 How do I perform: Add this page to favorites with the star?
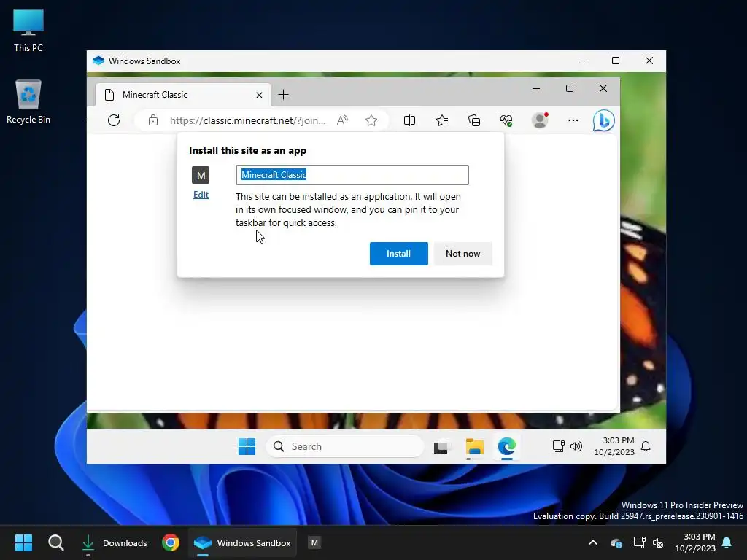click(x=371, y=120)
